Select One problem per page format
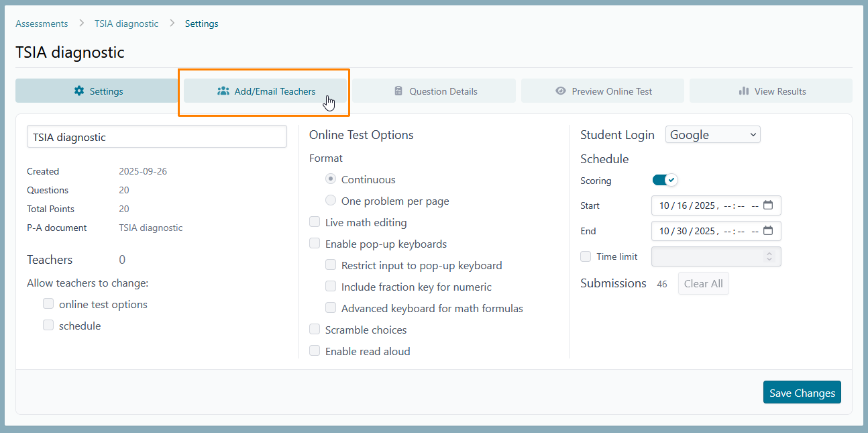Viewport: 868px width, 433px height. point(331,201)
